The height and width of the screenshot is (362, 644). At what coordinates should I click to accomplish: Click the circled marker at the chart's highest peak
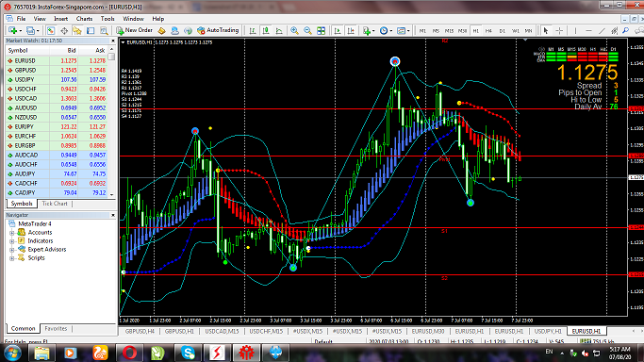(x=395, y=61)
